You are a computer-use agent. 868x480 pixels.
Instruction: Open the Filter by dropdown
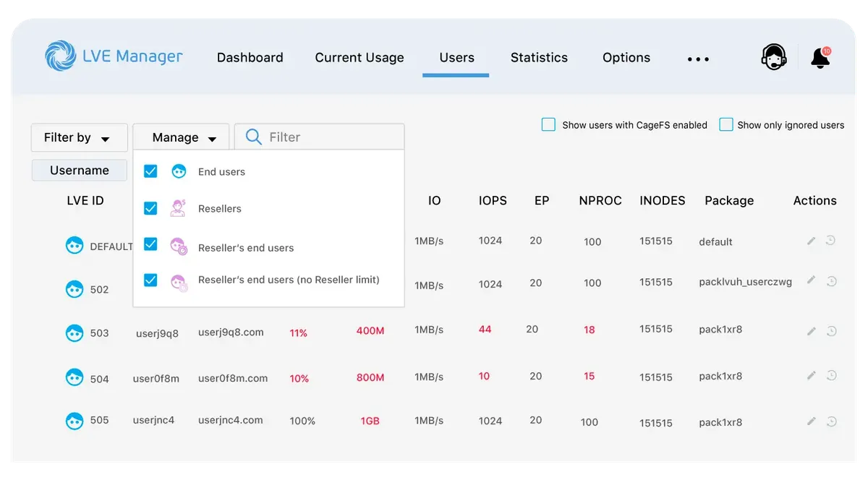[80, 137]
